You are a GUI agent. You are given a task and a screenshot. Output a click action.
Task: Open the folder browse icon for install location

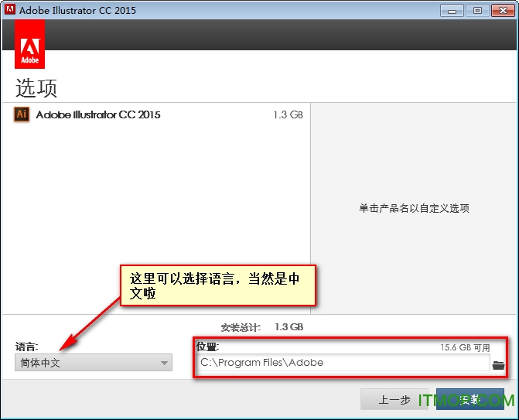[x=498, y=365]
